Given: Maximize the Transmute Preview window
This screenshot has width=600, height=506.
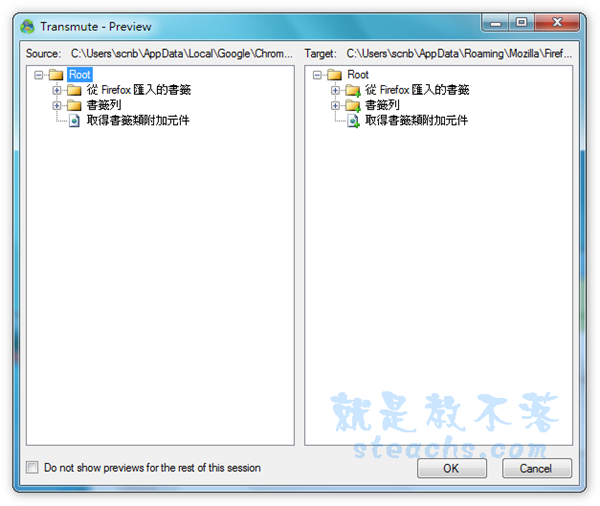Looking at the screenshot, I should pyautogui.click(x=521, y=23).
